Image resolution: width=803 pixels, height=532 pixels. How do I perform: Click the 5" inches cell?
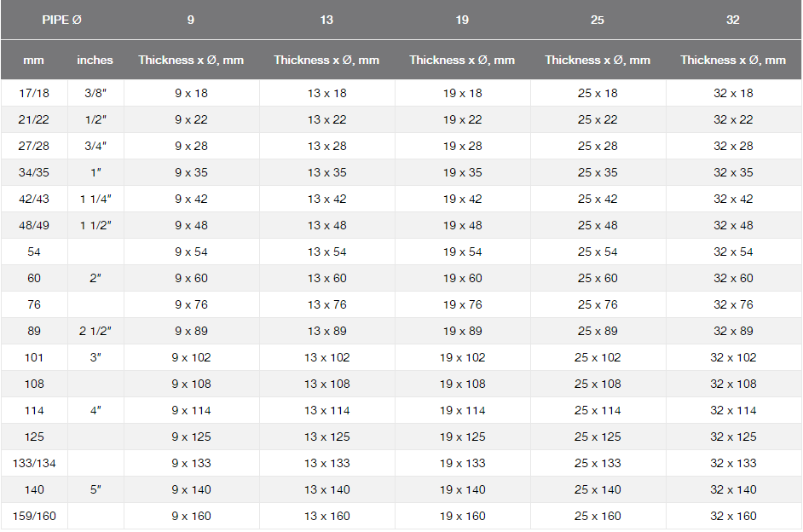tap(95, 489)
